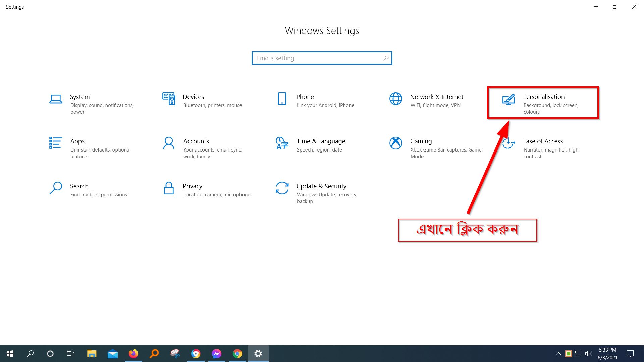The width and height of the screenshot is (644, 362).
Task: Click 'Background, lock screen, colours' text
Action: pyautogui.click(x=551, y=109)
